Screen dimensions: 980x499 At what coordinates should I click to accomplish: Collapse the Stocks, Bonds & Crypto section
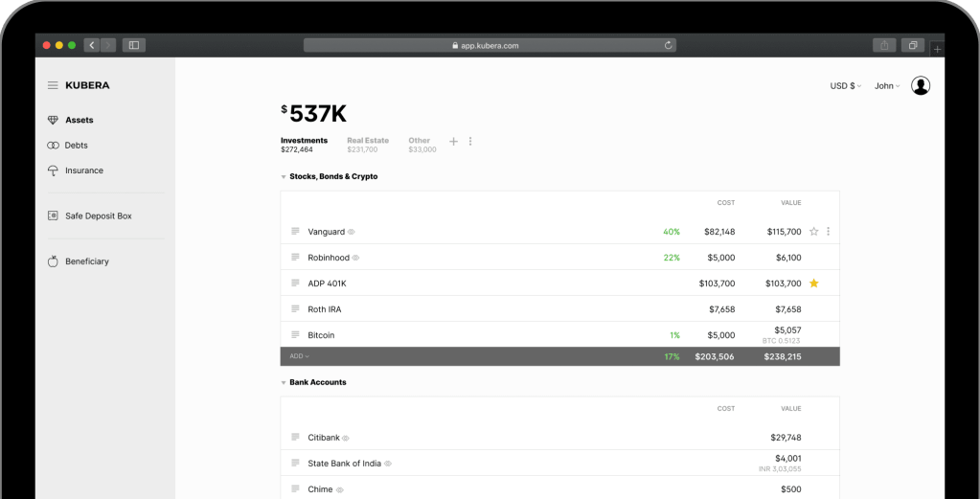pyautogui.click(x=284, y=177)
